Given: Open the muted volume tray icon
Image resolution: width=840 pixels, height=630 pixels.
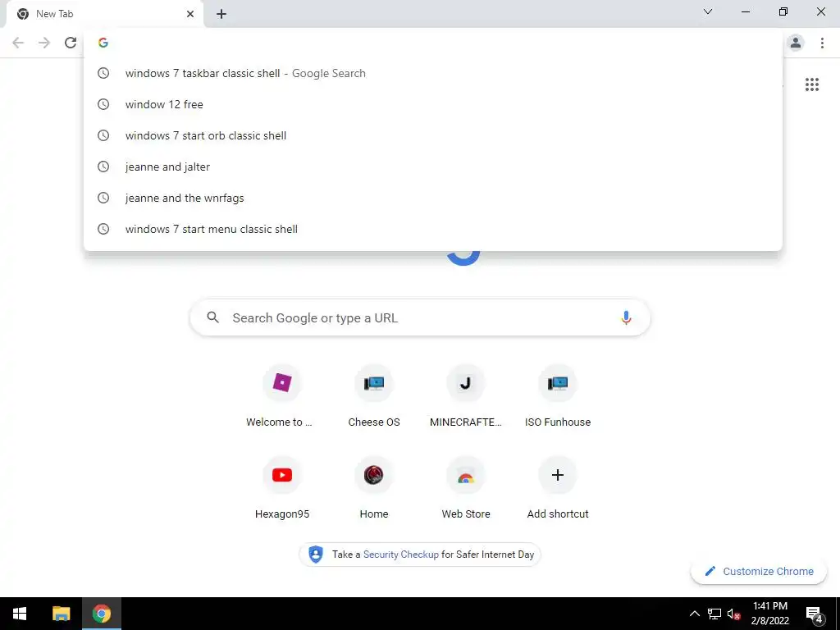Looking at the screenshot, I should tap(733, 614).
